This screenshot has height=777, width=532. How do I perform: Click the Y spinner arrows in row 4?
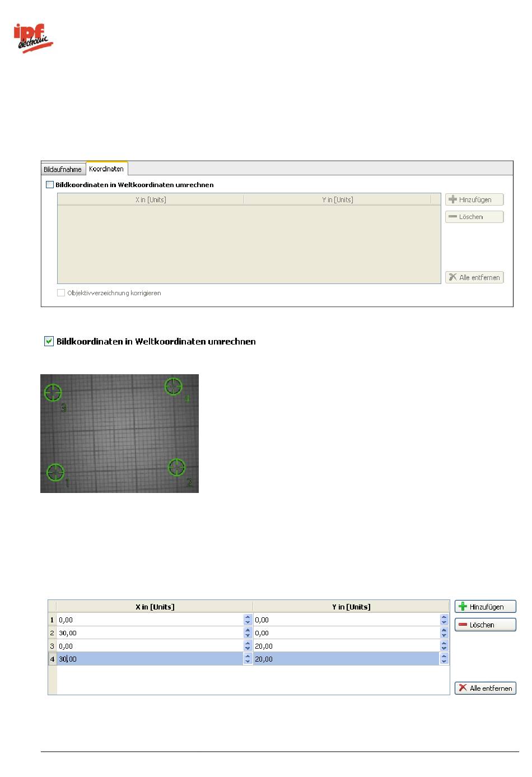click(444, 659)
